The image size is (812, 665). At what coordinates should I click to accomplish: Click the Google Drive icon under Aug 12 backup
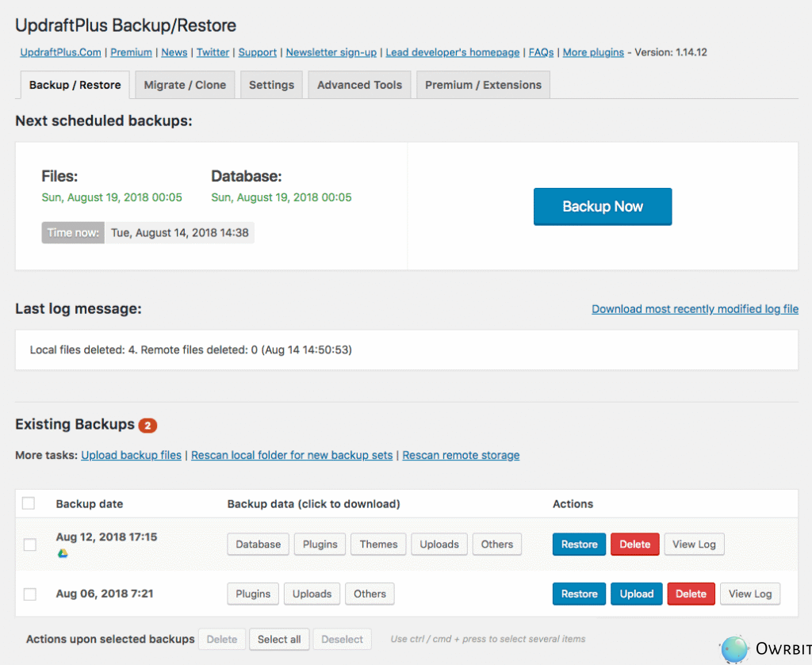tap(63, 553)
